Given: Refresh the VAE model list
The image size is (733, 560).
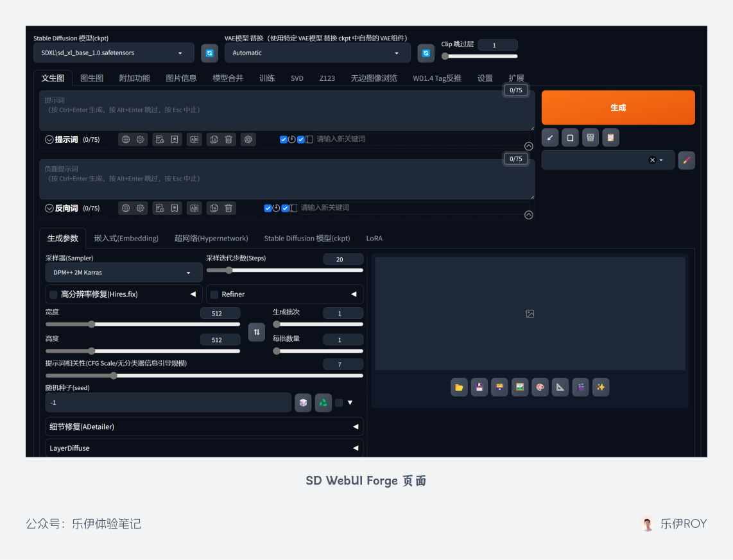Looking at the screenshot, I should point(426,53).
